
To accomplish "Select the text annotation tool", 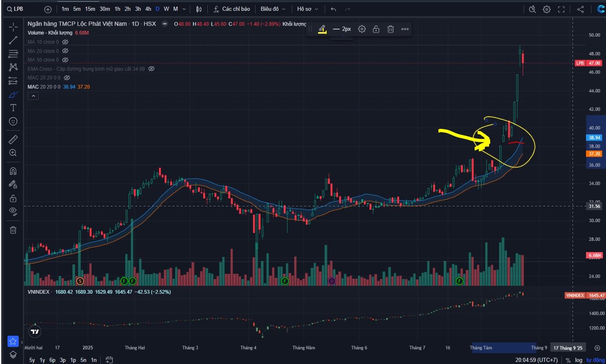I will tap(13, 108).
